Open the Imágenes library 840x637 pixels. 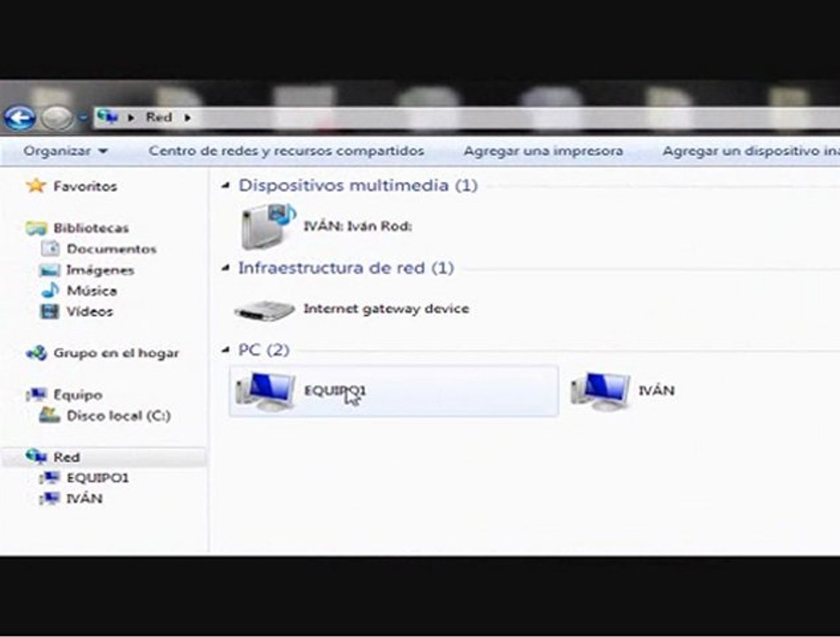(100, 271)
